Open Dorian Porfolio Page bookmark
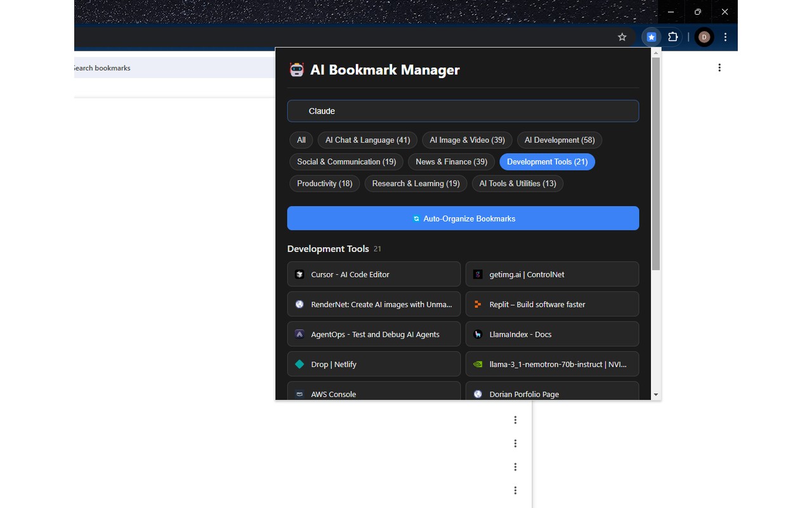The height and width of the screenshot is (508, 812). click(x=552, y=391)
